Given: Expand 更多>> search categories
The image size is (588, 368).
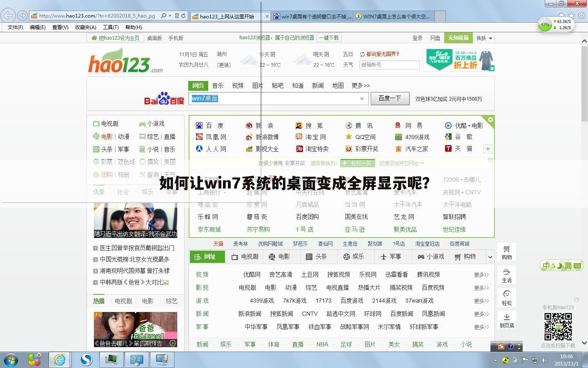Looking at the screenshot, I should [x=361, y=85].
